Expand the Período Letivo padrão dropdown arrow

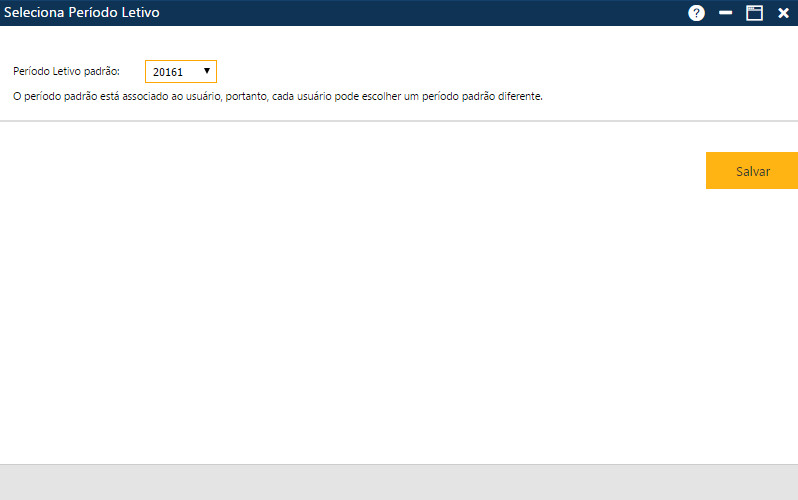[206, 71]
